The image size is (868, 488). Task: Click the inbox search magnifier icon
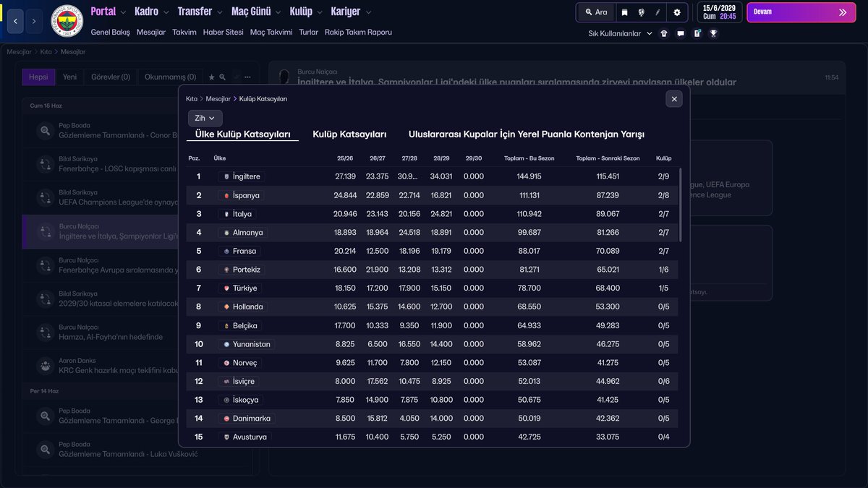pos(223,77)
